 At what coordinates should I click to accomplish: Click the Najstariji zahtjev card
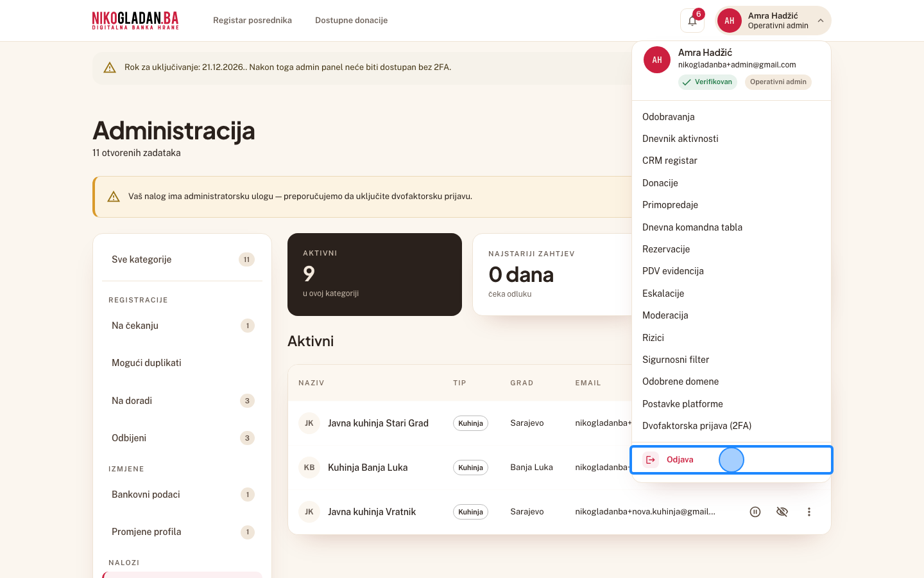coord(552,274)
